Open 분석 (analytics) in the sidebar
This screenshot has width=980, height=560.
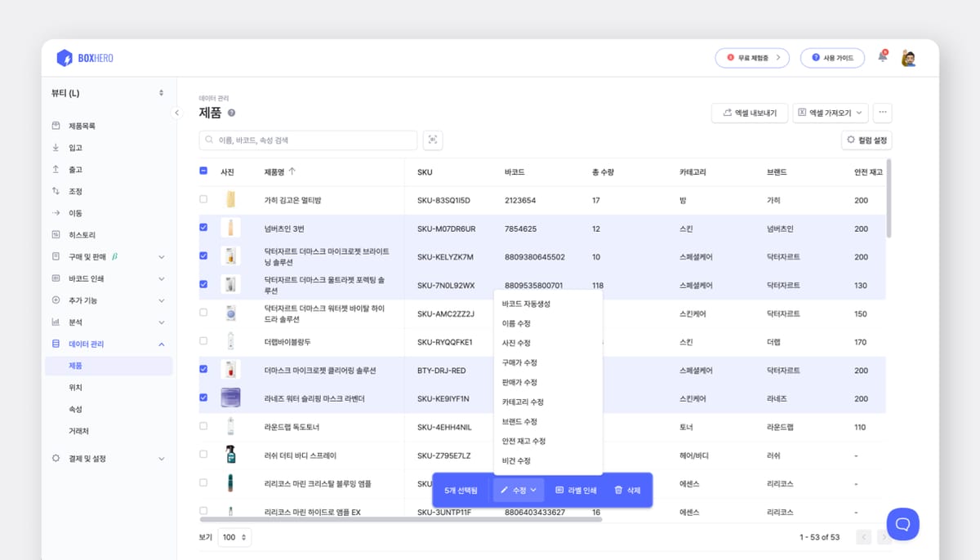pyautogui.click(x=57, y=322)
